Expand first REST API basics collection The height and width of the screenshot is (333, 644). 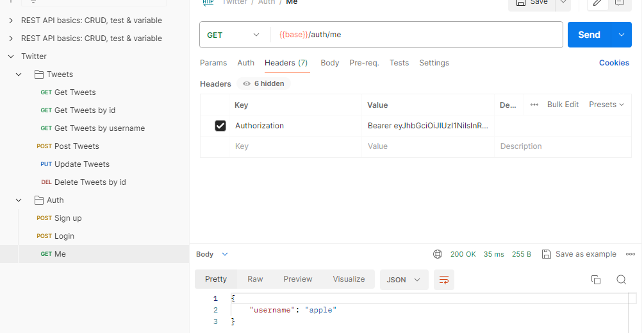(11, 21)
